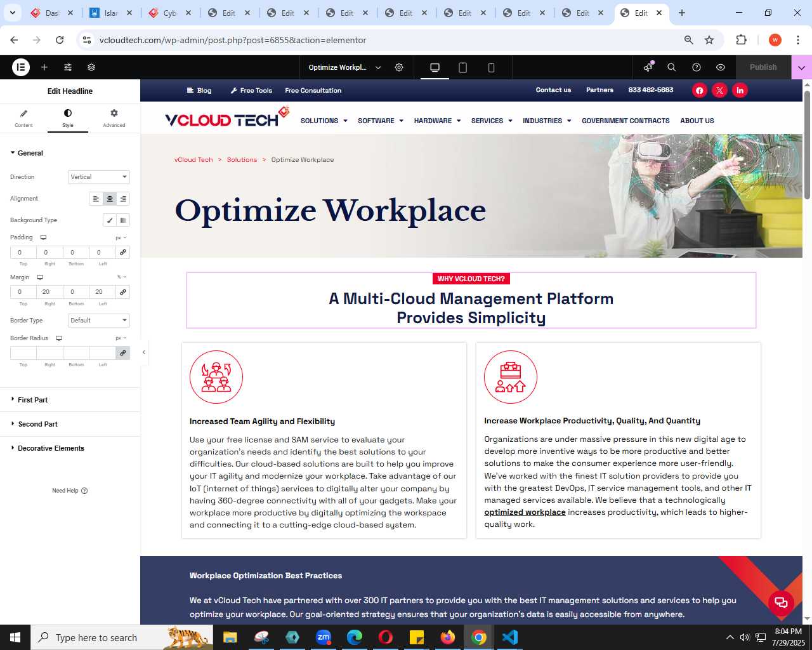812x650 pixels.
Task: Open Elementor finder search icon
Action: point(672,67)
